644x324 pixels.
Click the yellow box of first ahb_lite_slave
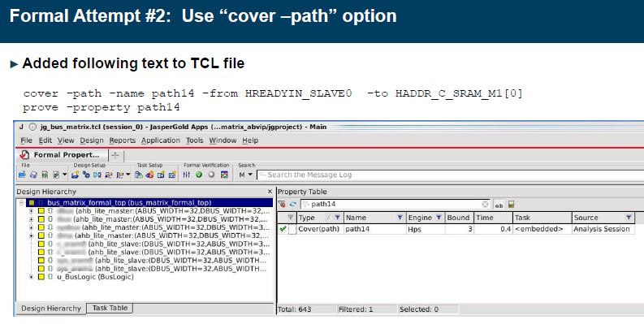41,244
